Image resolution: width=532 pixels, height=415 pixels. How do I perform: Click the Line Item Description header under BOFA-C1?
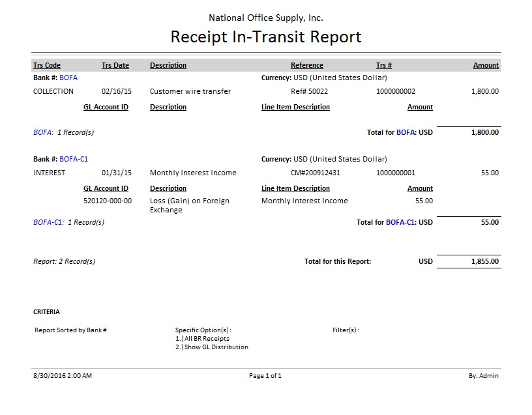[x=295, y=188]
